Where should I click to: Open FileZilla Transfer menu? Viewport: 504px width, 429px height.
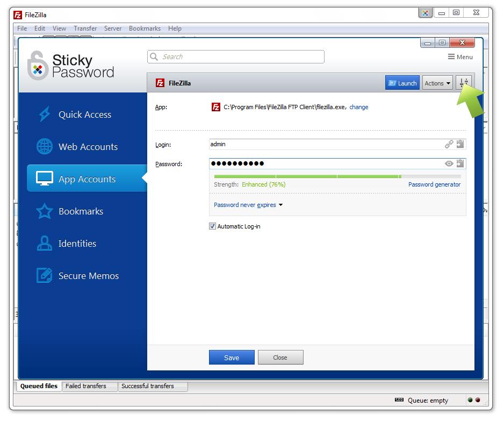(85, 28)
